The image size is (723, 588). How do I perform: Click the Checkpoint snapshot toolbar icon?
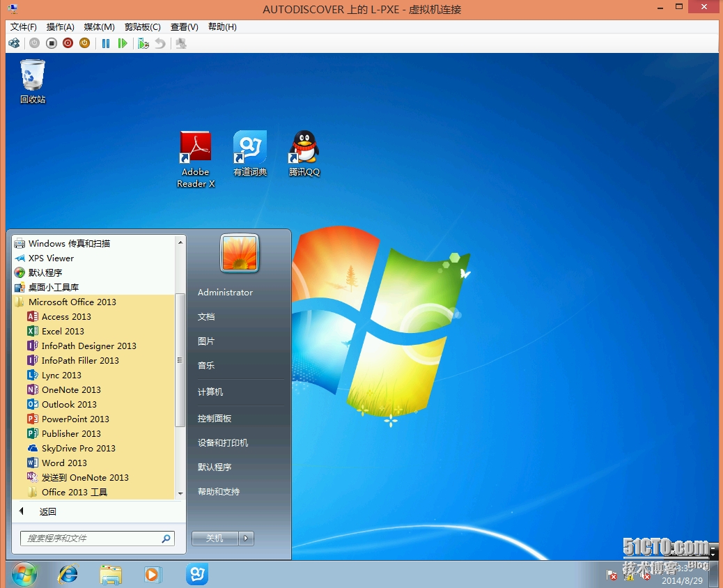pos(143,43)
